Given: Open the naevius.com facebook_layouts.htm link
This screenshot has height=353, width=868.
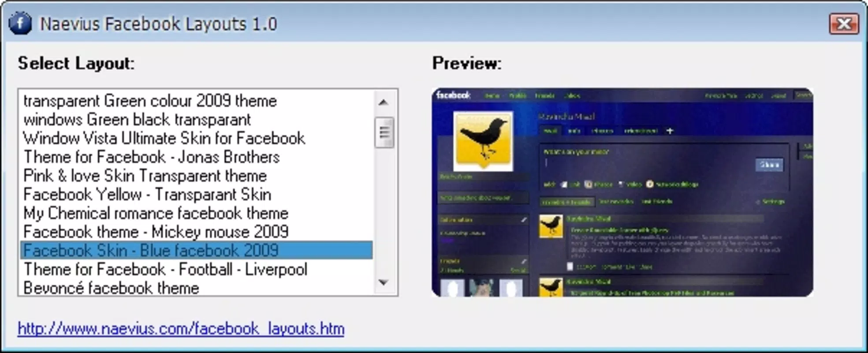Looking at the screenshot, I should pos(181,329).
